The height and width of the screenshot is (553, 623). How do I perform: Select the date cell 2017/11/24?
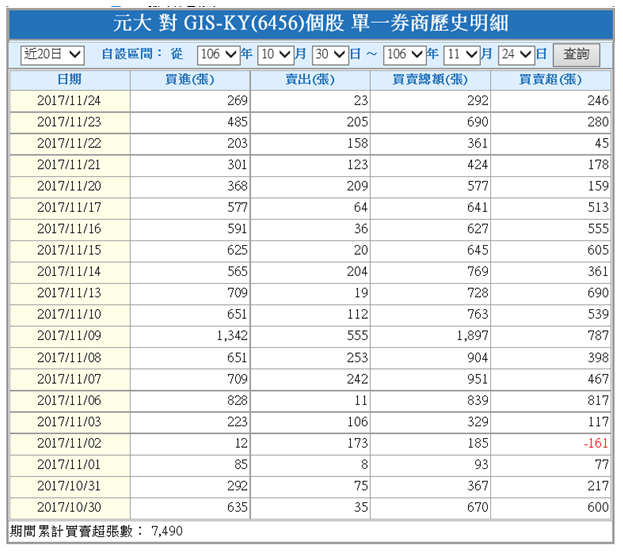tap(70, 101)
